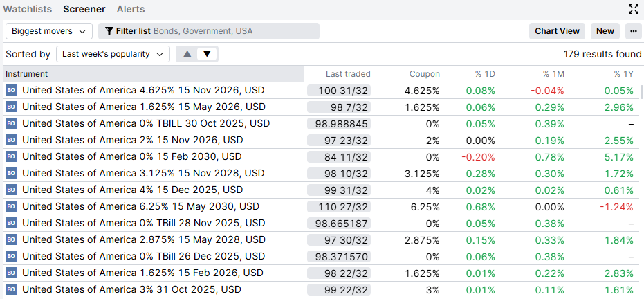
Task: Open United States of America 1.625% 15 May 2026
Action: (144, 107)
